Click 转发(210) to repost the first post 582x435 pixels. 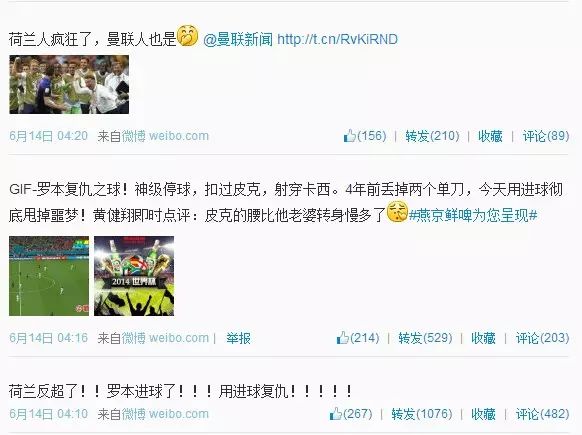pos(432,136)
